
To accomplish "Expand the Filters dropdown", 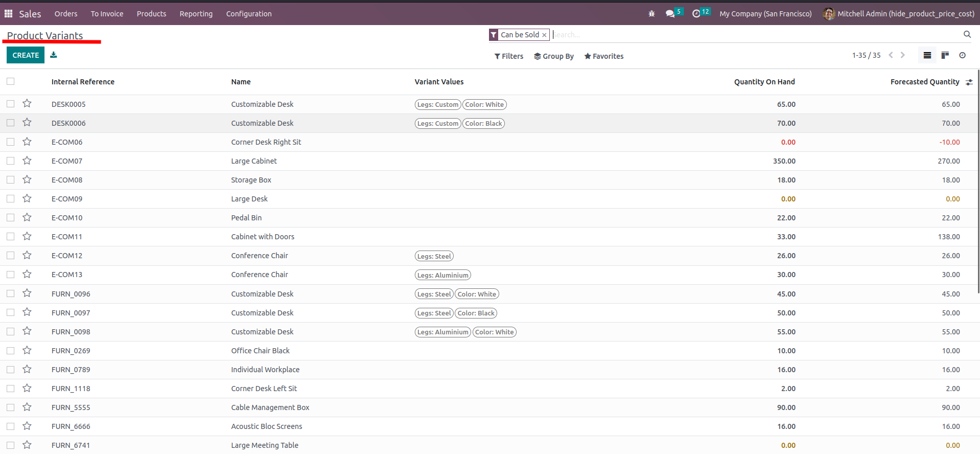I will [x=509, y=56].
